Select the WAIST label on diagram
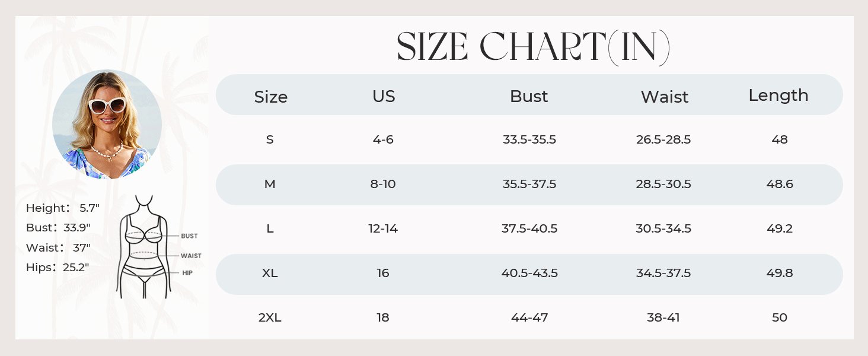Screen dimensions: 868x356 pos(191,256)
